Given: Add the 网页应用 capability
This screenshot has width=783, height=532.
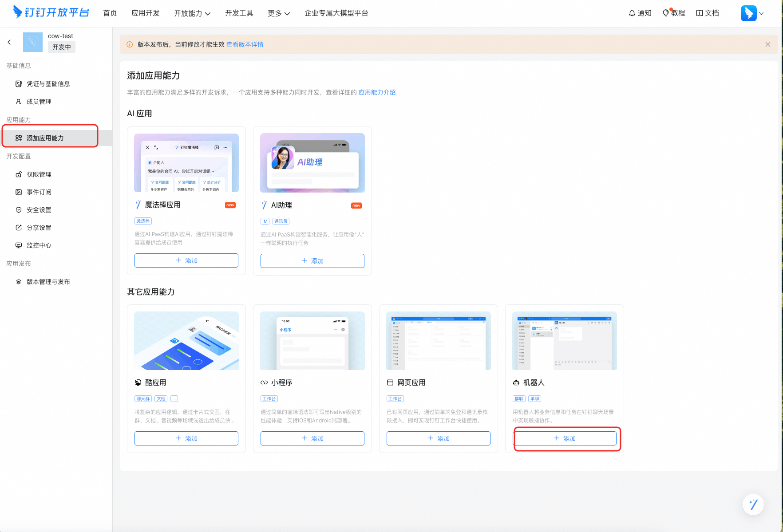Looking at the screenshot, I should pos(439,438).
